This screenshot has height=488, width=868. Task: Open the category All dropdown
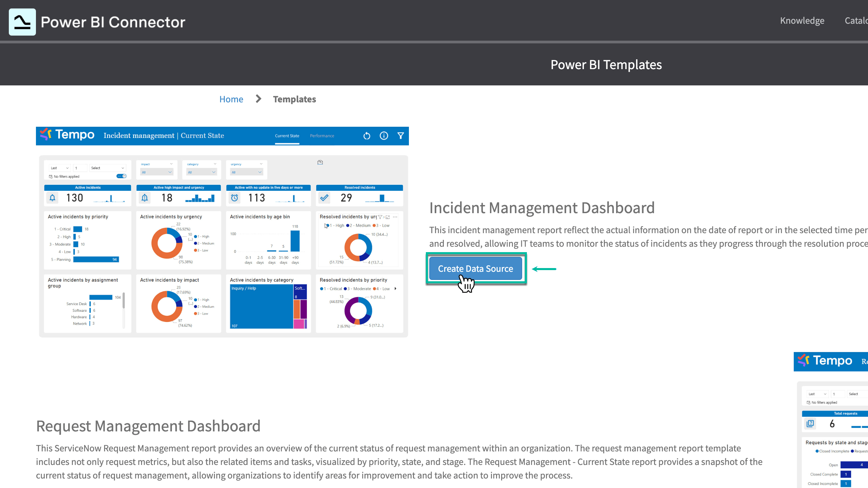(x=202, y=172)
